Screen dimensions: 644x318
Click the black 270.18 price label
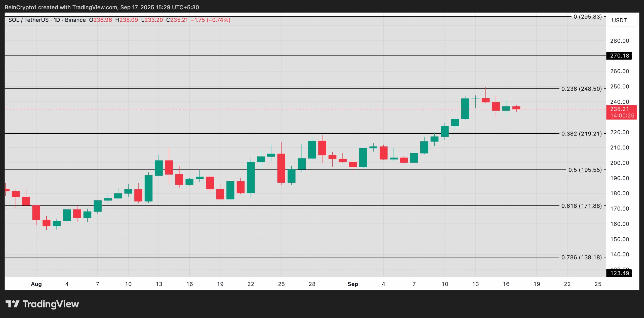click(620, 56)
